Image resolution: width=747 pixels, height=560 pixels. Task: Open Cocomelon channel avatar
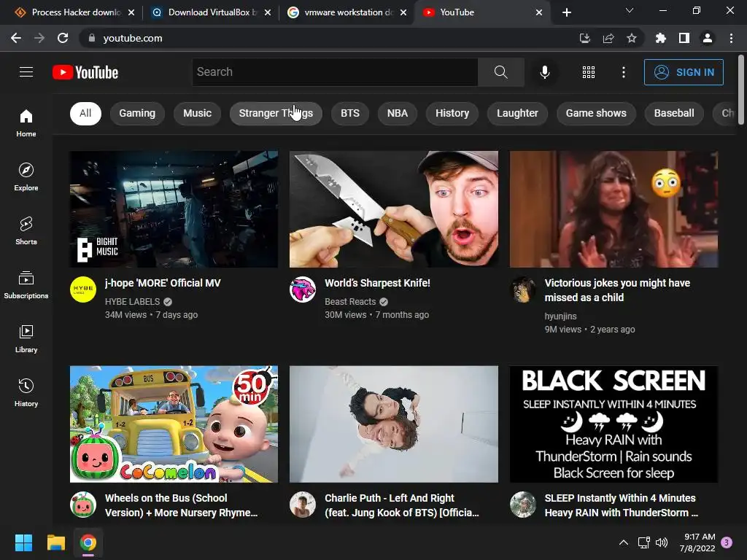[83, 505]
